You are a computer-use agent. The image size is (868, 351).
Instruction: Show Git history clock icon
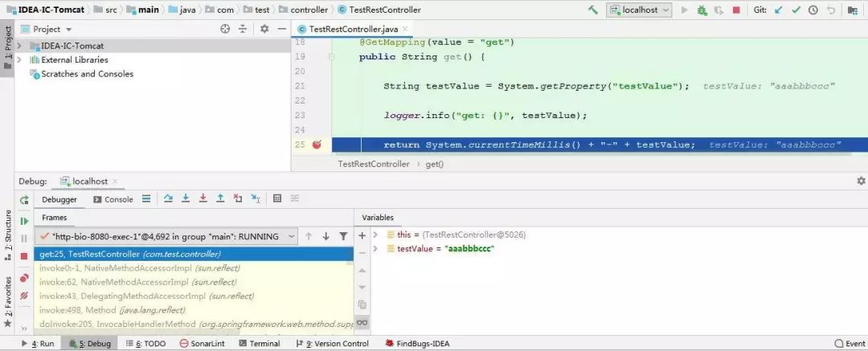click(x=813, y=10)
